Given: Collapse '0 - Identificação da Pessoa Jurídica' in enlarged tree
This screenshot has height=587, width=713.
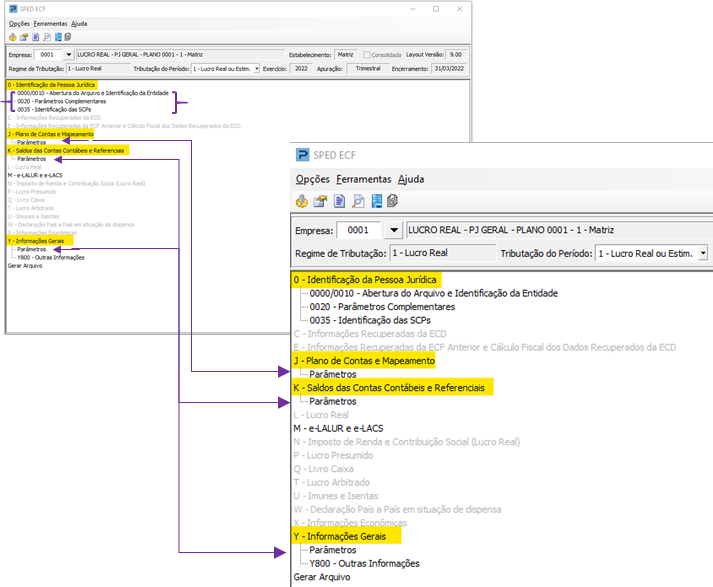Looking at the screenshot, I should tap(365, 280).
